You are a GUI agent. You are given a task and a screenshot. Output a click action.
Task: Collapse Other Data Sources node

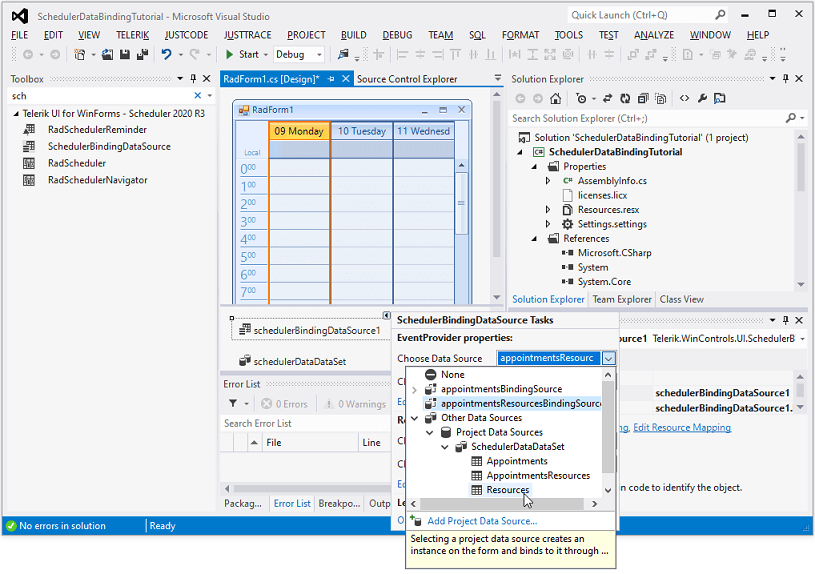tap(414, 418)
